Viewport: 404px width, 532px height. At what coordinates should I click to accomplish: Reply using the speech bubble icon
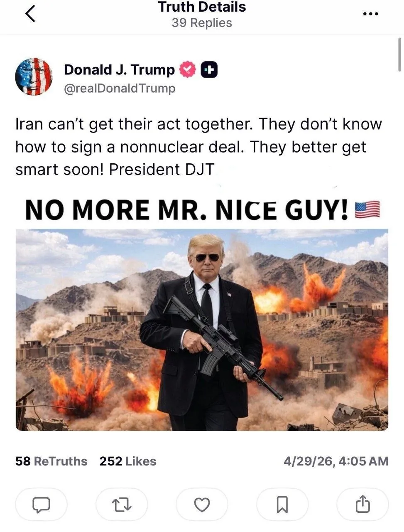tap(41, 504)
